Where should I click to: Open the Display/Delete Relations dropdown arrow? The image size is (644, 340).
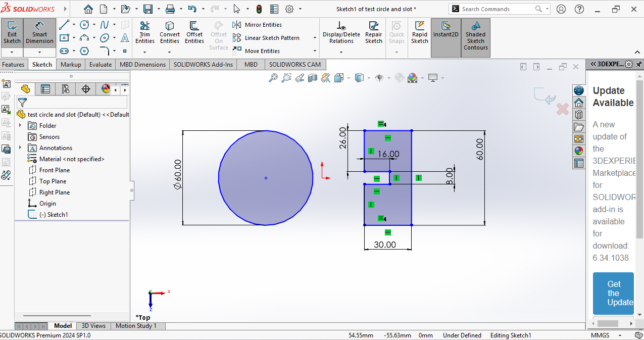[341, 51]
